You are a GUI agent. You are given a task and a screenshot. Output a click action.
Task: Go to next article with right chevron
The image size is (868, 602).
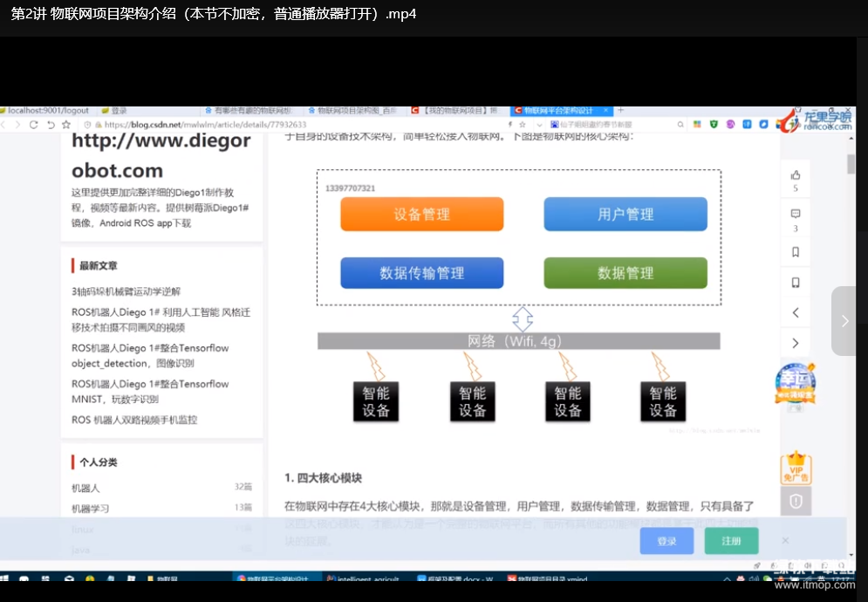pos(795,343)
